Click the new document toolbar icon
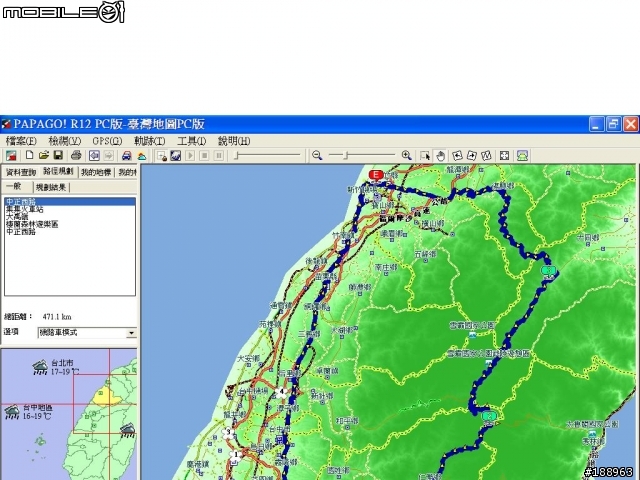The height and width of the screenshot is (480, 640). 29,156
